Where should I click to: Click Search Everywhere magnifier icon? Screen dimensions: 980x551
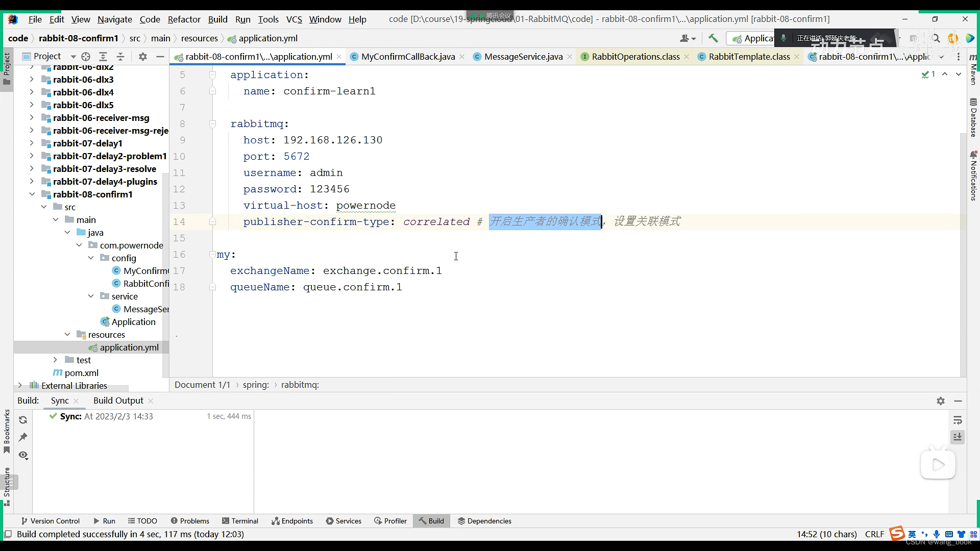(936, 38)
